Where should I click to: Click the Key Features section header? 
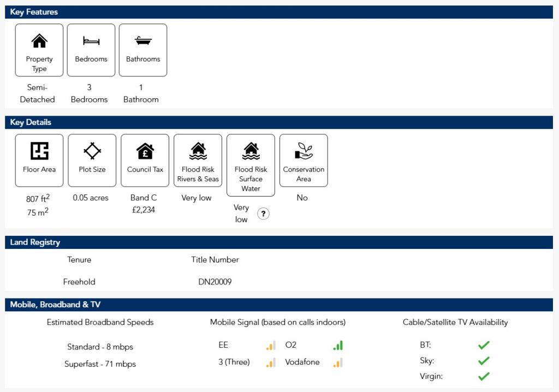pos(34,12)
